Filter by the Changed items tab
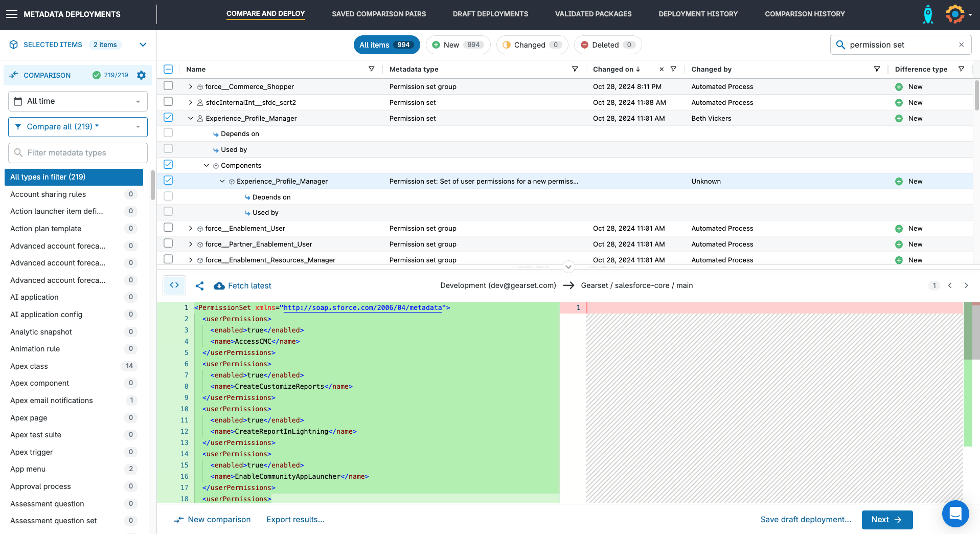980x534 pixels. (x=532, y=45)
